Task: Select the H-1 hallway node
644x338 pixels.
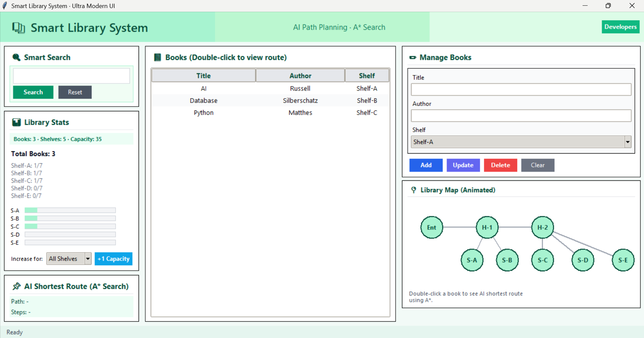Action: (487, 227)
